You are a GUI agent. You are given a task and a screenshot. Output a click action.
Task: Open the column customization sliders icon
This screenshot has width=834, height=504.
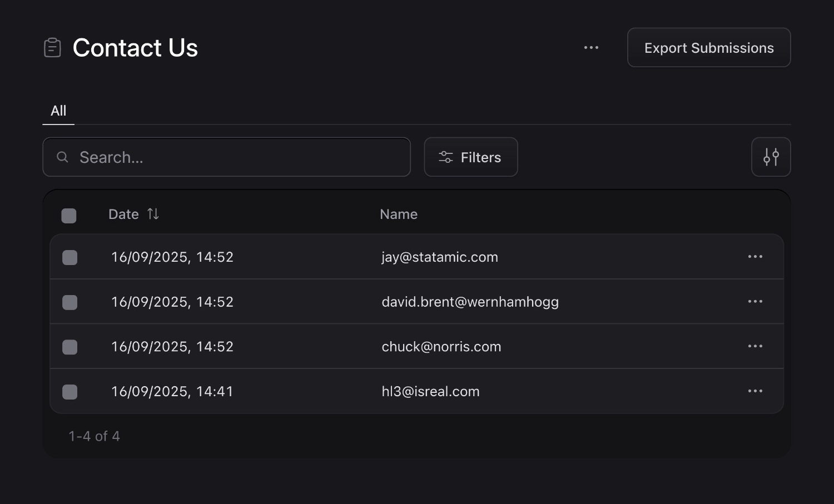771,157
